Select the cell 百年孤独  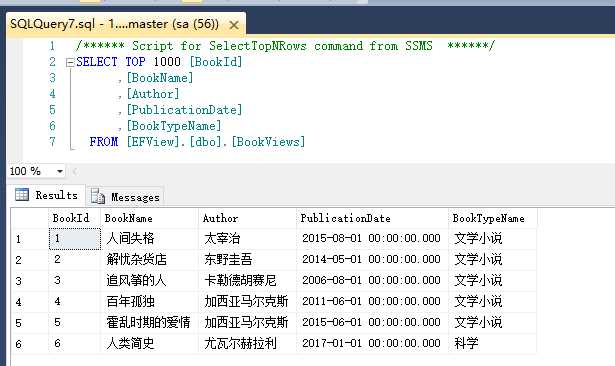(149, 301)
